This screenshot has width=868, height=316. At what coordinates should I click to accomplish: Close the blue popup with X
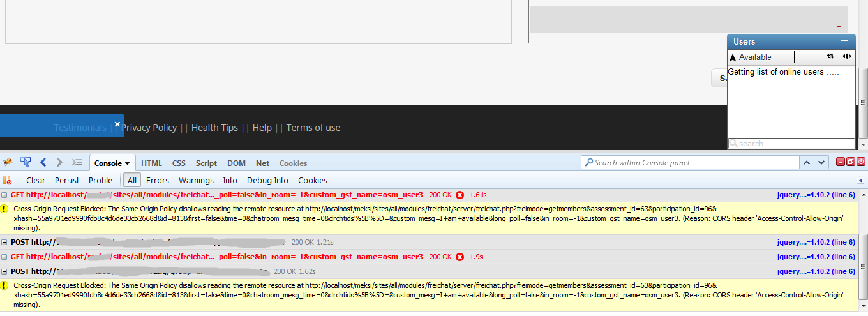(117, 124)
